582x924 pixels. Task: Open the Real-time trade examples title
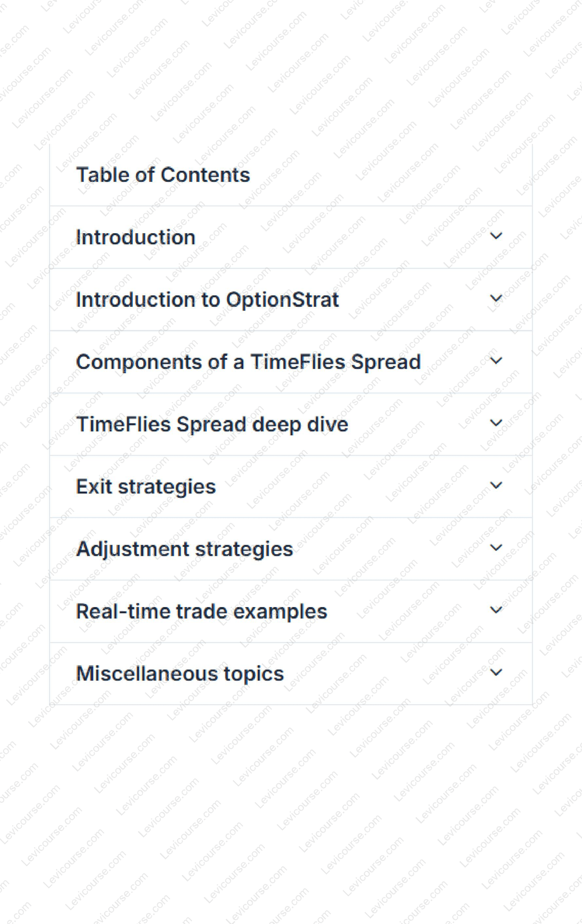pos(201,611)
